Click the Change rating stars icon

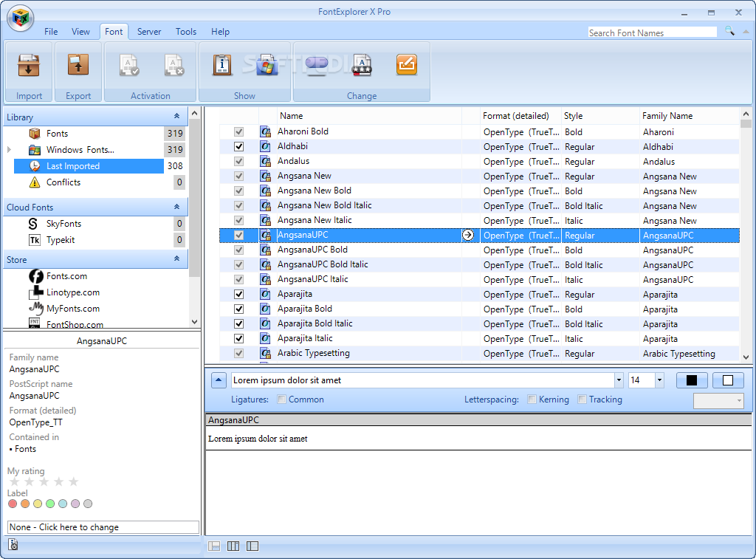362,66
